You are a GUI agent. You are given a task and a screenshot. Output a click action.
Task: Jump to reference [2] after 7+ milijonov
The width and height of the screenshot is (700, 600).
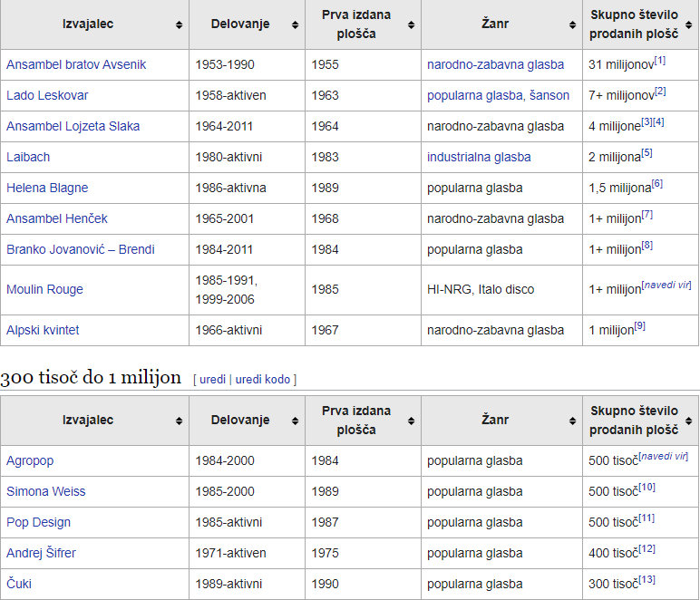(x=660, y=92)
